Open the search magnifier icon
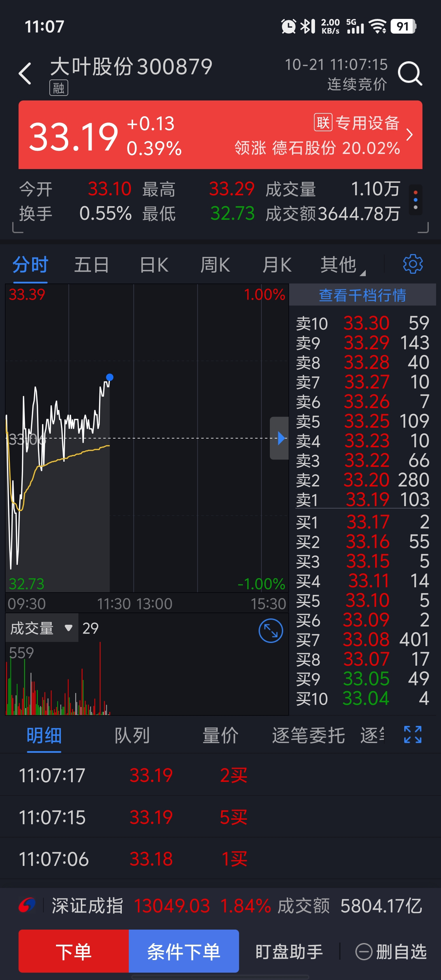441x980 pixels. (x=410, y=73)
